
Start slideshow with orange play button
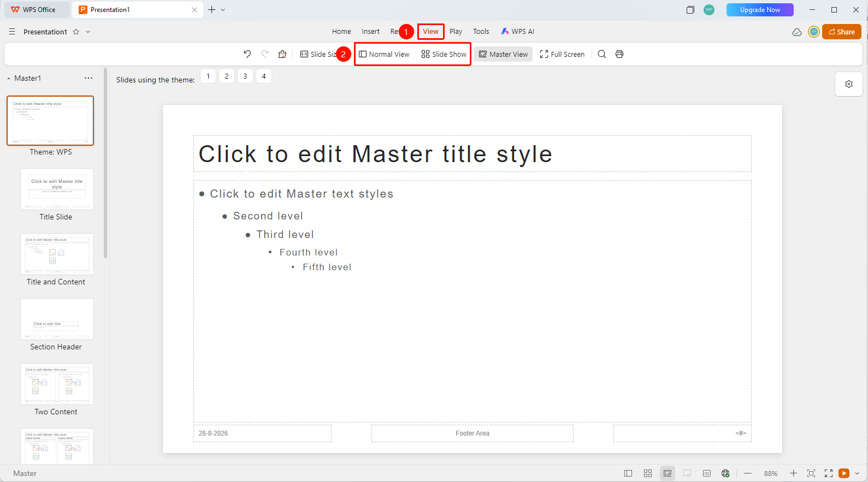(844, 473)
